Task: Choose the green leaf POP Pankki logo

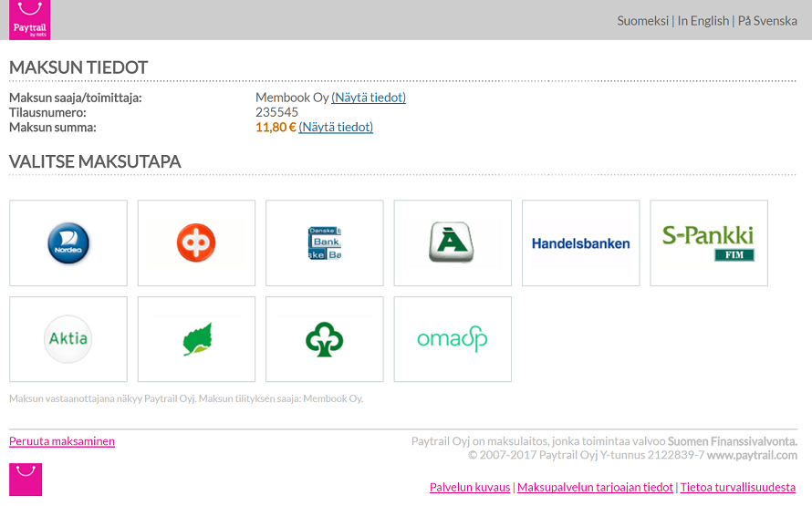Action: pos(196,339)
